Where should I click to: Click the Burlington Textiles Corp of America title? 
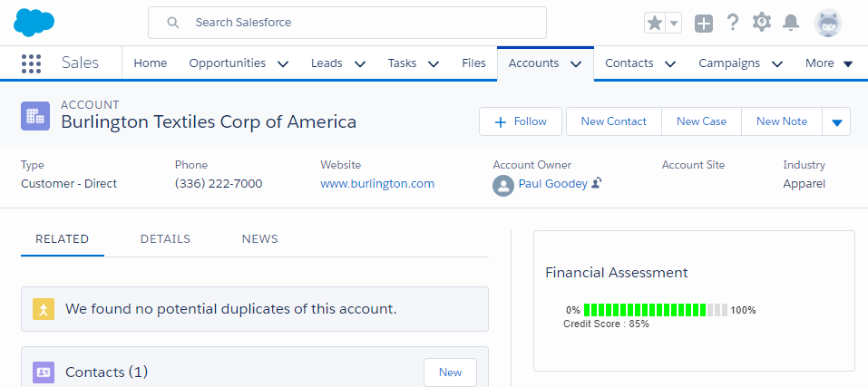[x=209, y=121]
